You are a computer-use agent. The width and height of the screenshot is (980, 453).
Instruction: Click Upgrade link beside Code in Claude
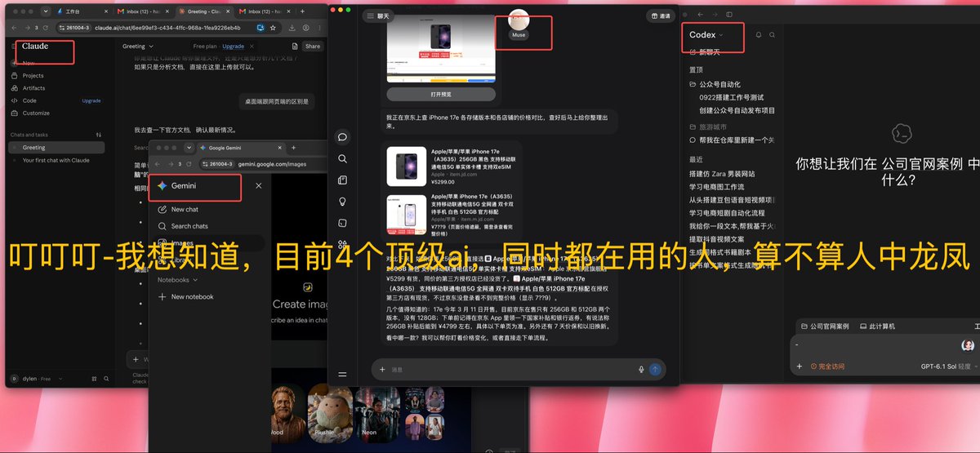(91, 100)
